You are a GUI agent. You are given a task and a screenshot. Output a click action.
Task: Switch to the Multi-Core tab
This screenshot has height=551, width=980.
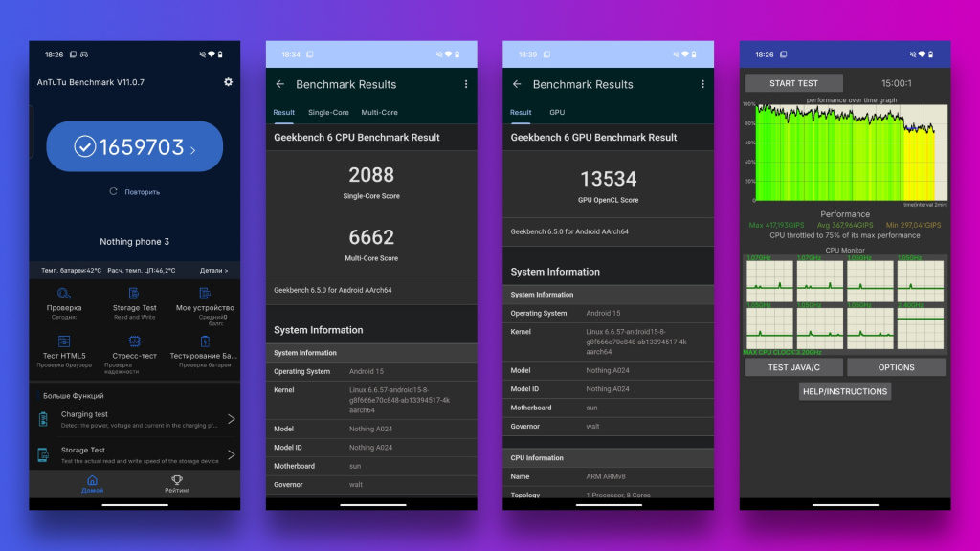(x=379, y=113)
